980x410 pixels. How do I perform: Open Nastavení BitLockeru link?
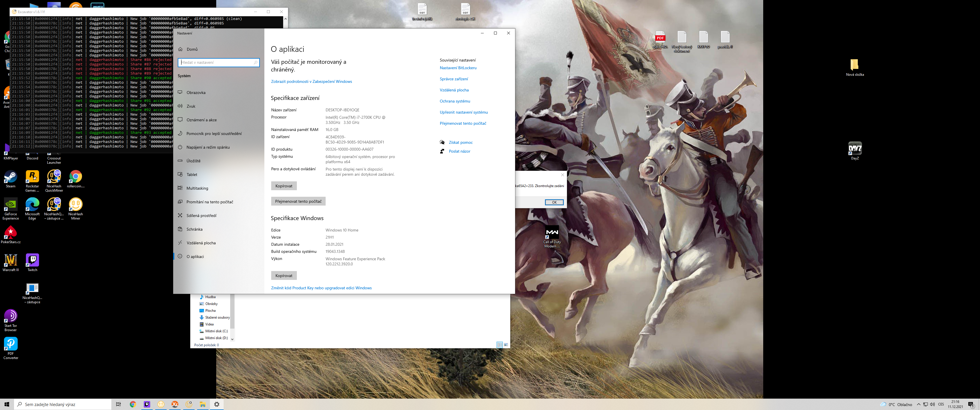pyautogui.click(x=458, y=68)
